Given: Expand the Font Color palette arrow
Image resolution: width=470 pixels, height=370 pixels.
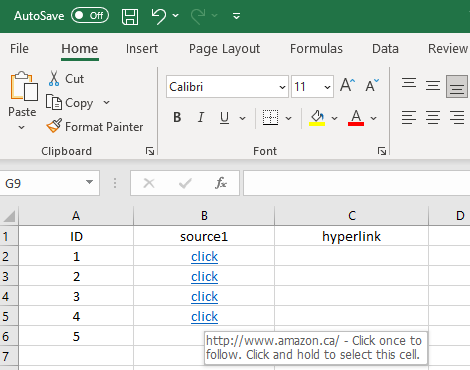Looking at the screenshot, I should pos(374,118).
